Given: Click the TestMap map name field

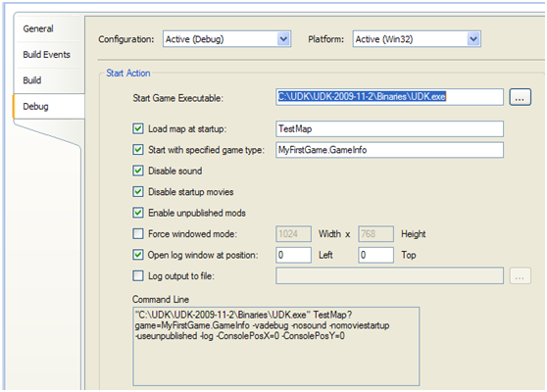Looking at the screenshot, I should point(389,129).
